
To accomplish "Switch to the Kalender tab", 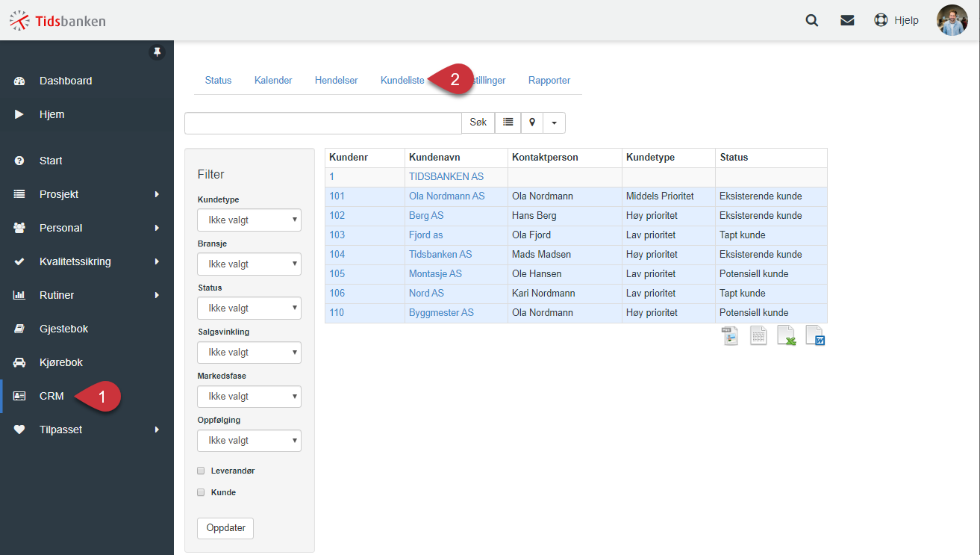I will point(273,80).
